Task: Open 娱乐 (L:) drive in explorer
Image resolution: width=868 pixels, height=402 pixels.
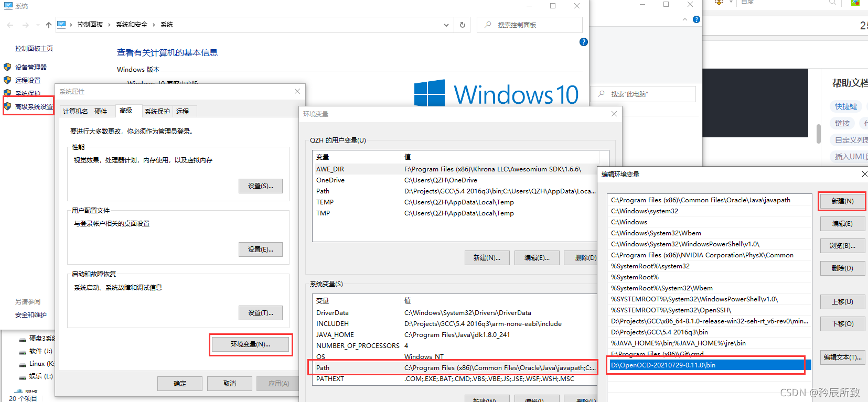Action: pos(36,376)
